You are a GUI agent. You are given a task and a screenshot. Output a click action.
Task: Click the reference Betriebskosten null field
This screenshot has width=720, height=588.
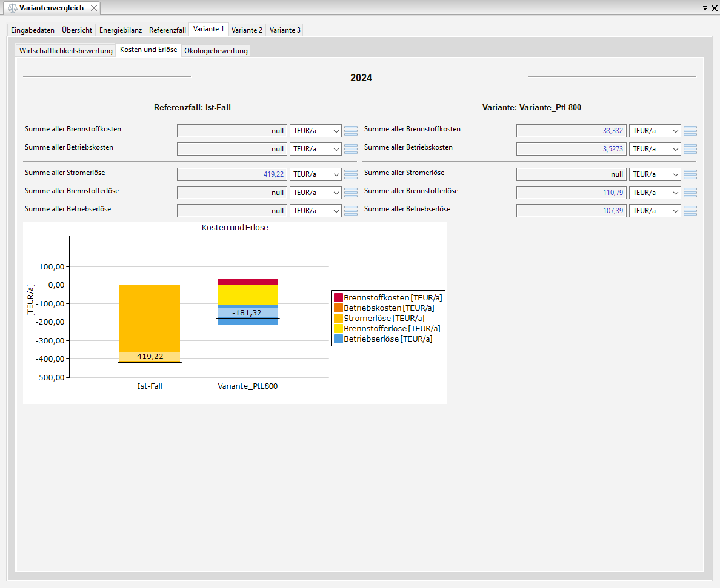coord(232,149)
